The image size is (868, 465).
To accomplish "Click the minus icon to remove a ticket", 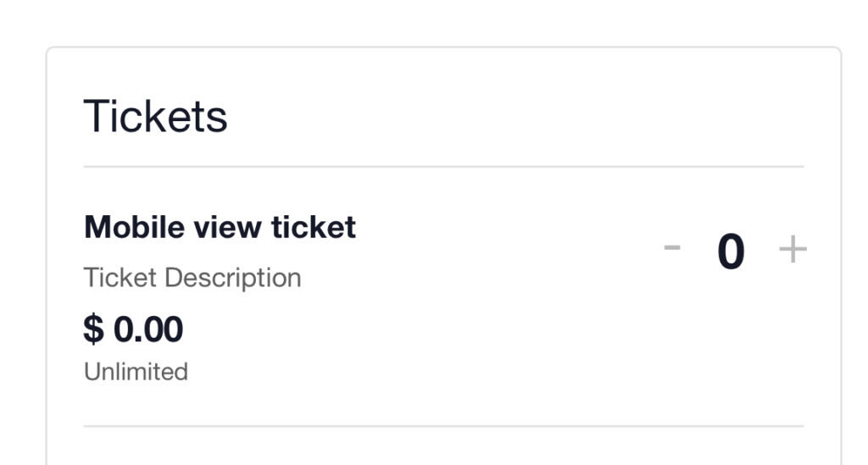I will pyautogui.click(x=672, y=248).
